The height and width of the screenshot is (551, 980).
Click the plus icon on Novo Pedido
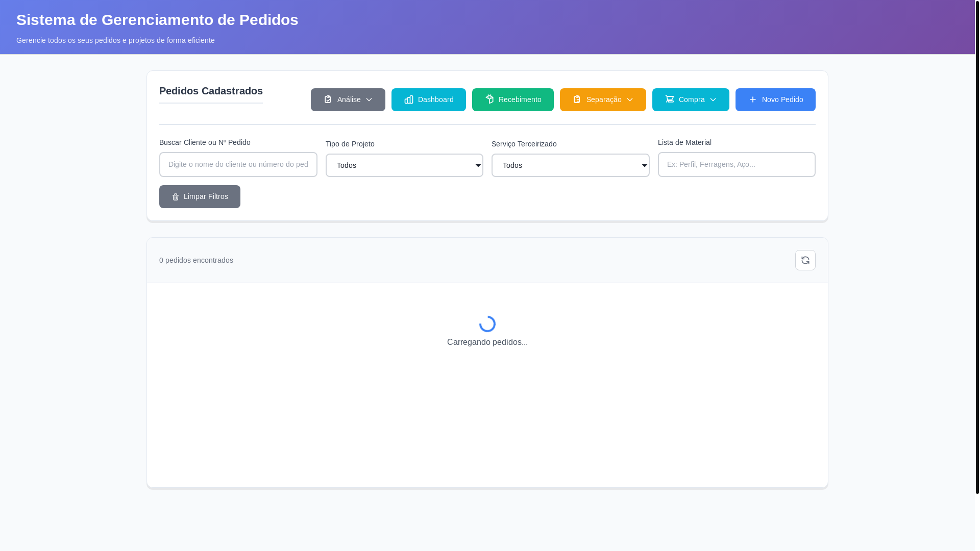click(x=752, y=99)
